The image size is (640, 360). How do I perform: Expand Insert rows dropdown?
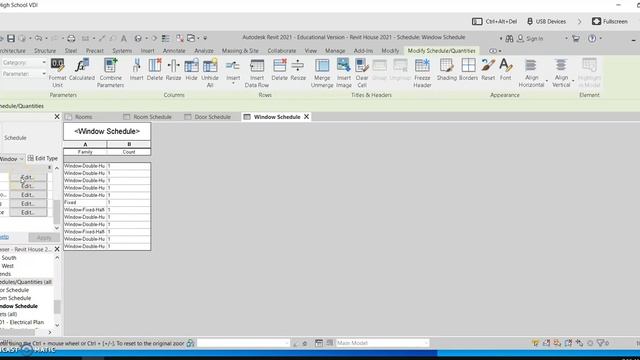pyautogui.click(x=233, y=83)
